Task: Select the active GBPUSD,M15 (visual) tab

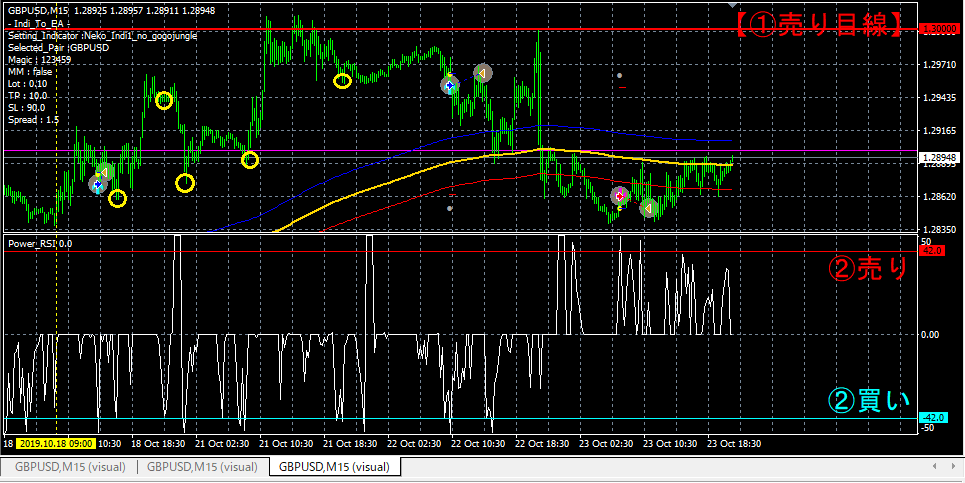Action: [x=334, y=467]
